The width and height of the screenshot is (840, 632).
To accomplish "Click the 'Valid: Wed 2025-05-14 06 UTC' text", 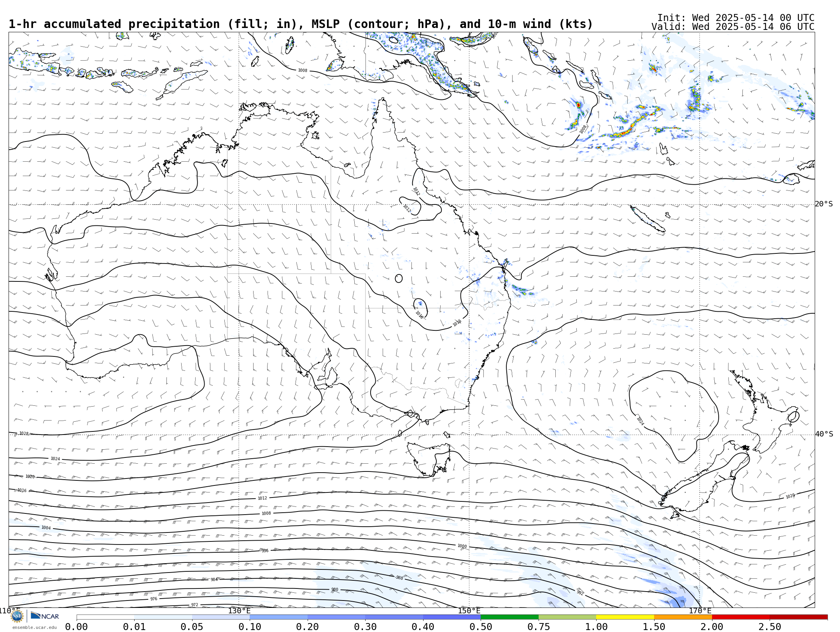I will 733,27.
